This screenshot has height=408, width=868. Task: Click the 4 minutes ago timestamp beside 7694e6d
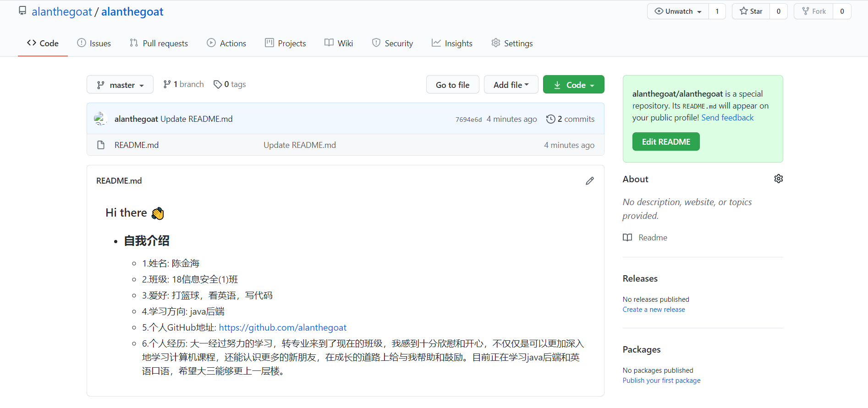511,119
